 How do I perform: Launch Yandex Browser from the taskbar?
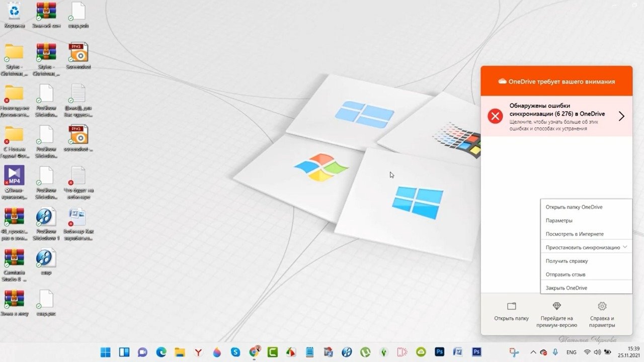click(x=198, y=352)
